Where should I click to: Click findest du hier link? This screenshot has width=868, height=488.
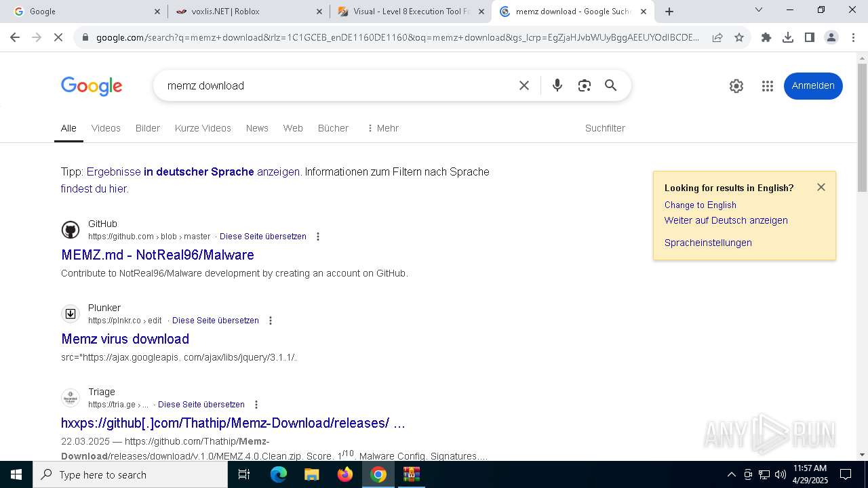pos(94,189)
